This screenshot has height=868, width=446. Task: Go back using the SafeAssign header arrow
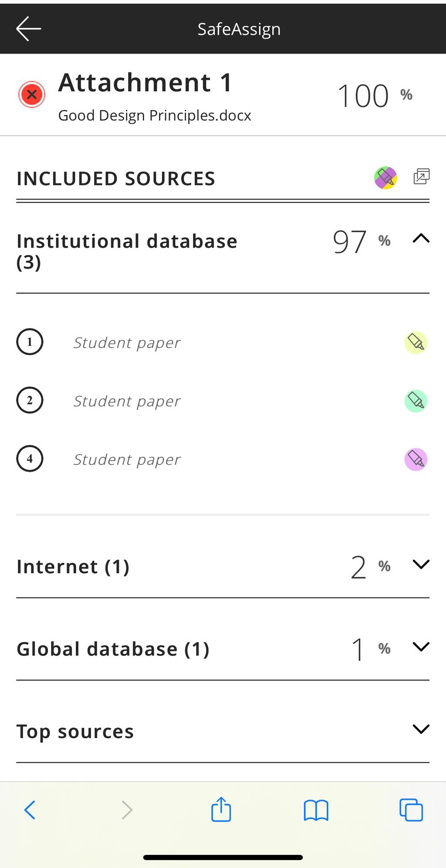[x=29, y=29]
